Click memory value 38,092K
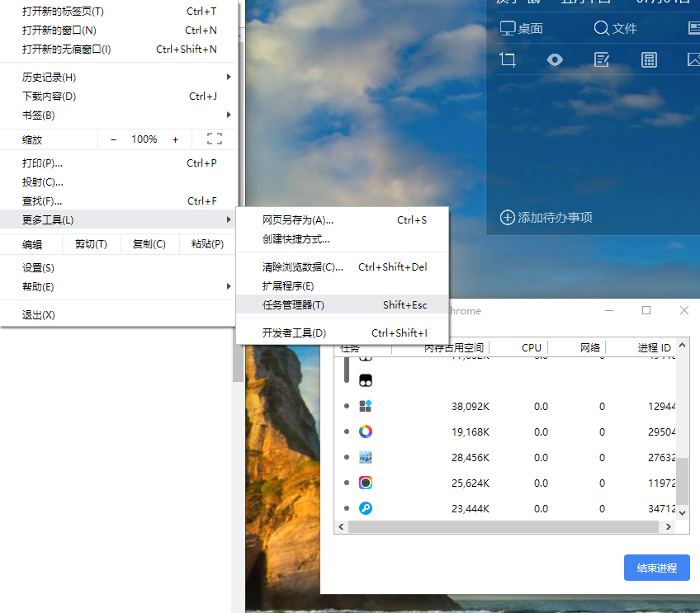Viewport: 700px width, 613px height. 470,407
